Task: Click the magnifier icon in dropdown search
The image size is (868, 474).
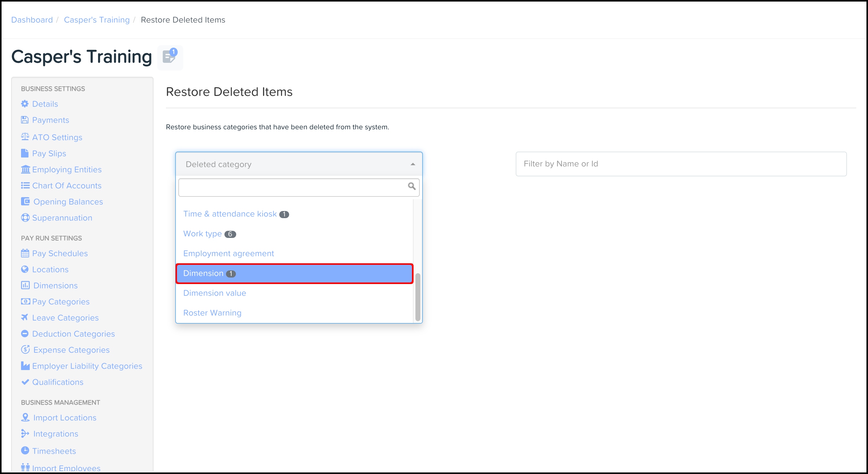Action: point(411,186)
